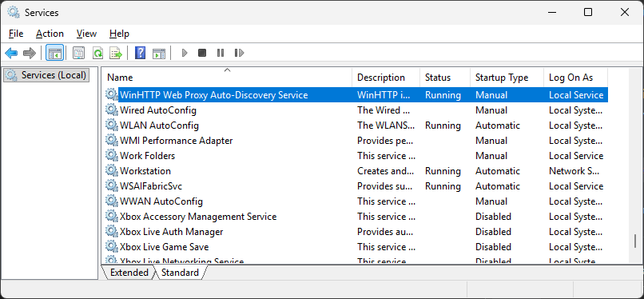Click 'The Wired ...' description cell
This screenshot has height=299, width=644.
[x=384, y=110]
